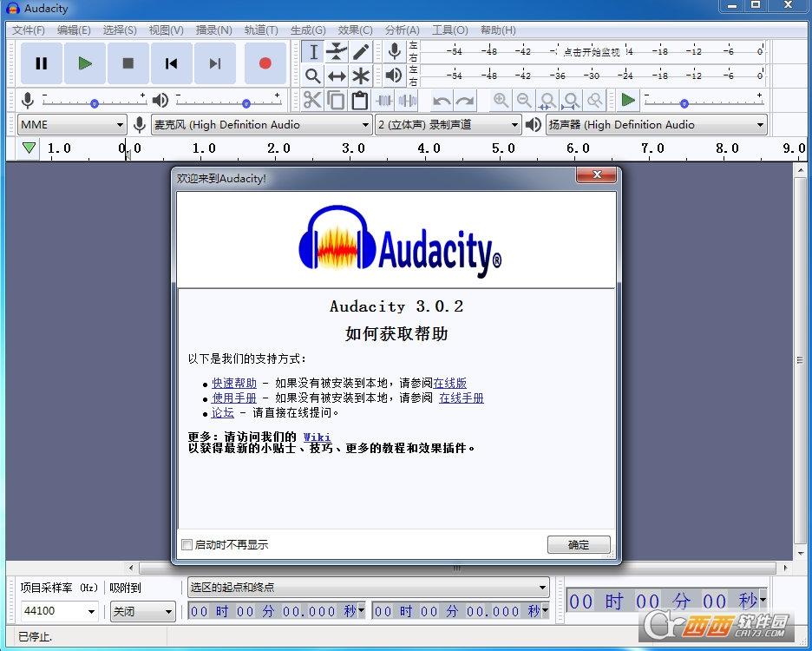
Task: Click the red Record button
Action: [x=265, y=63]
